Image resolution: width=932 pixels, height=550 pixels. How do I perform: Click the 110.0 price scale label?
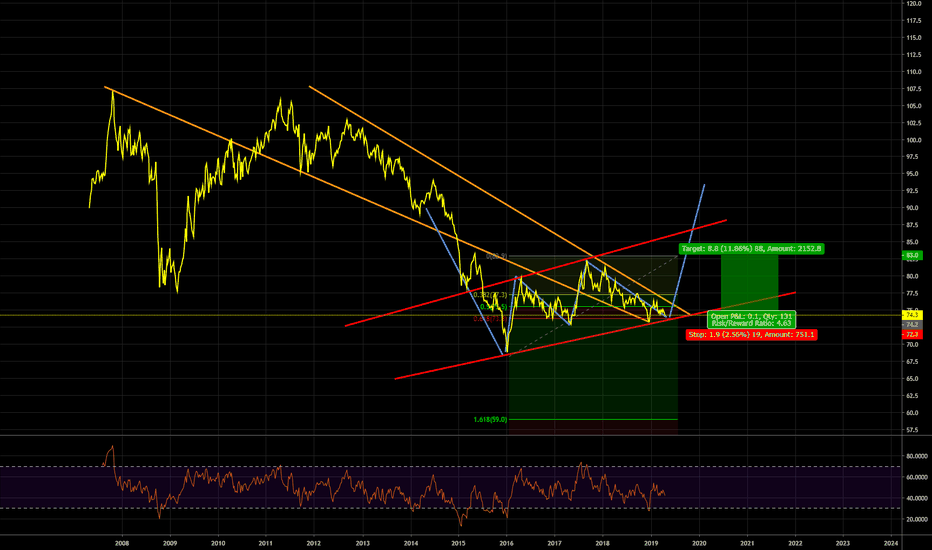click(x=914, y=72)
